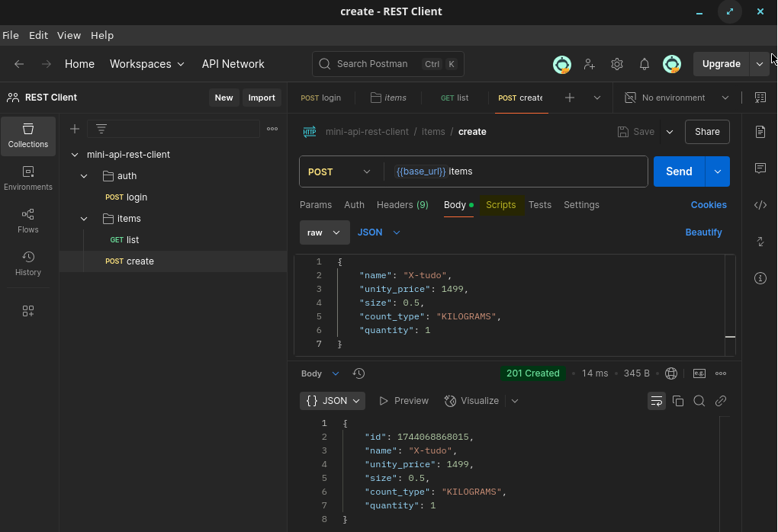Click Beautify to format the JSON
This screenshot has height=532, width=778.
click(x=703, y=232)
